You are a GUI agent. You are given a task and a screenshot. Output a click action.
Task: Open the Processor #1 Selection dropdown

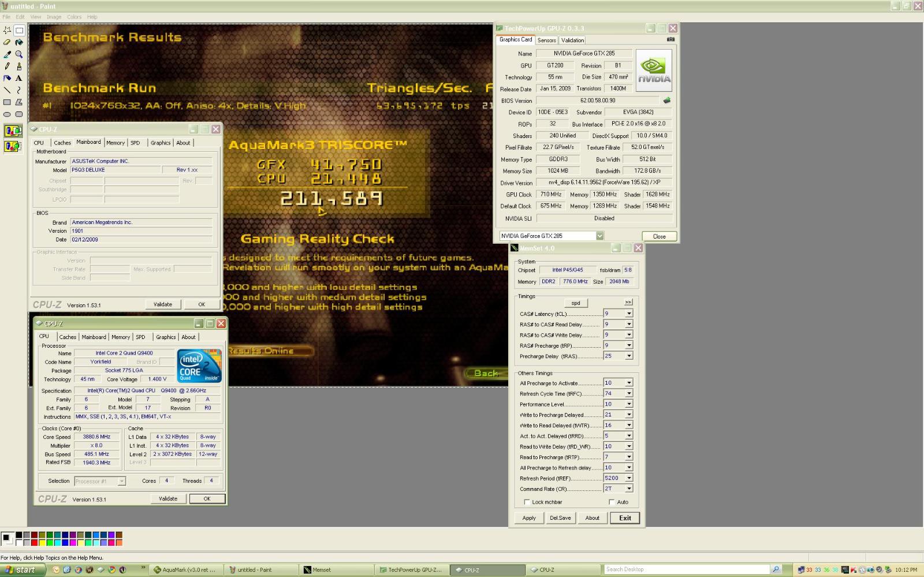(x=121, y=481)
